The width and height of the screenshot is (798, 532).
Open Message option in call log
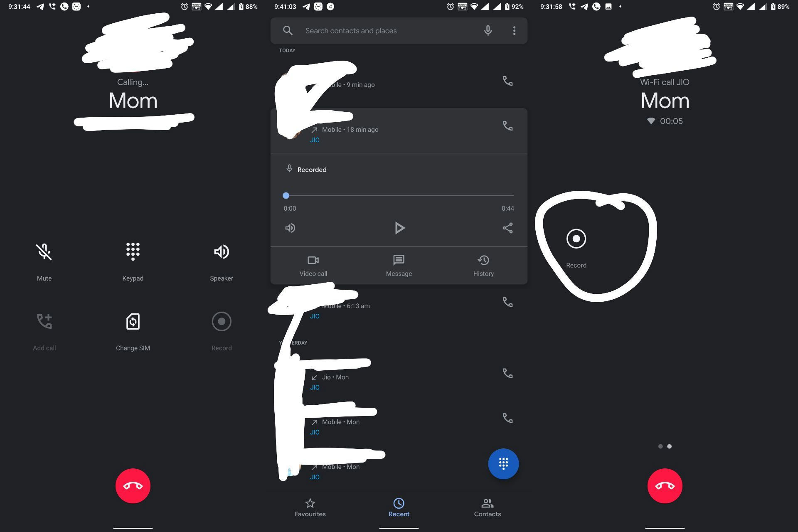point(398,266)
